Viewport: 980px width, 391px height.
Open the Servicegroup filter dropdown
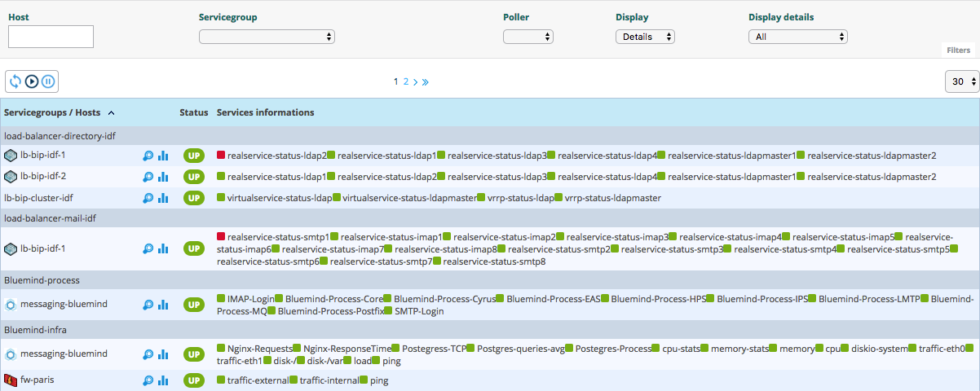[267, 37]
